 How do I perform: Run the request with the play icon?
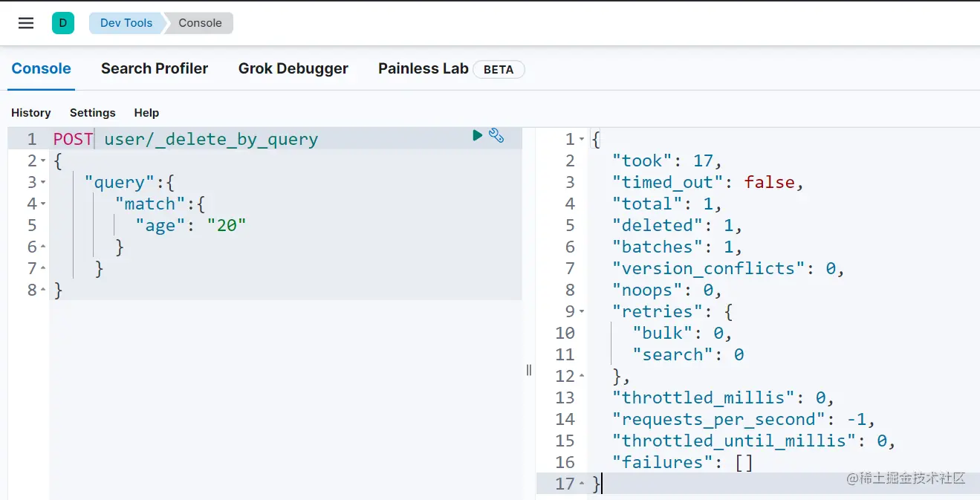point(478,135)
